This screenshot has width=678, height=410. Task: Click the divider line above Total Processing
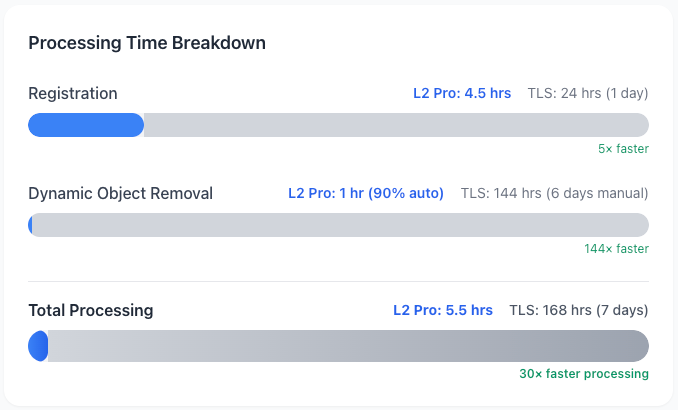(338, 281)
